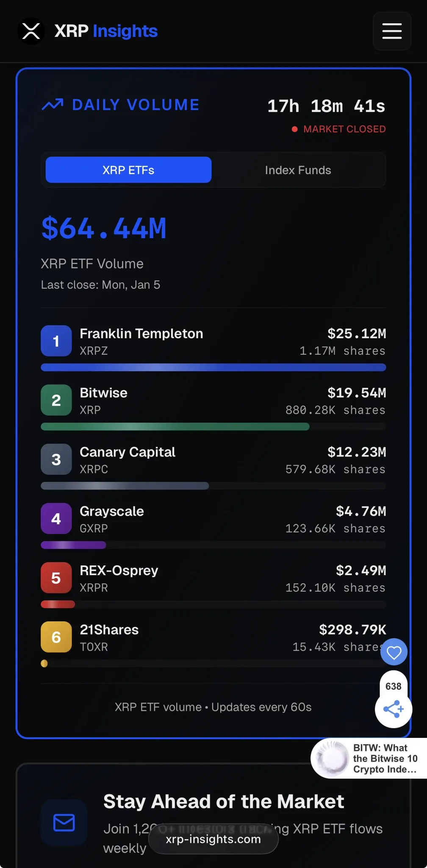Tap the heart favorite icon
This screenshot has height=868, width=427.
394,652
